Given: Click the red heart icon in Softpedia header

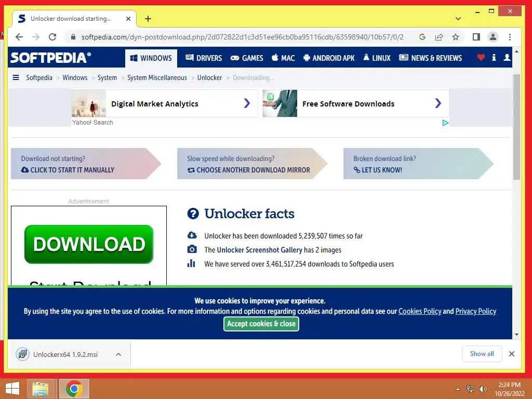Looking at the screenshot, I should point(481,57).
